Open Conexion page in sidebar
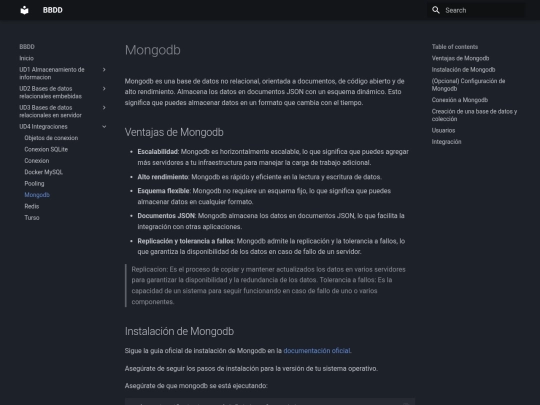Image resolution: width=540 pixels, height=405 pixels. tap(37, 161)
